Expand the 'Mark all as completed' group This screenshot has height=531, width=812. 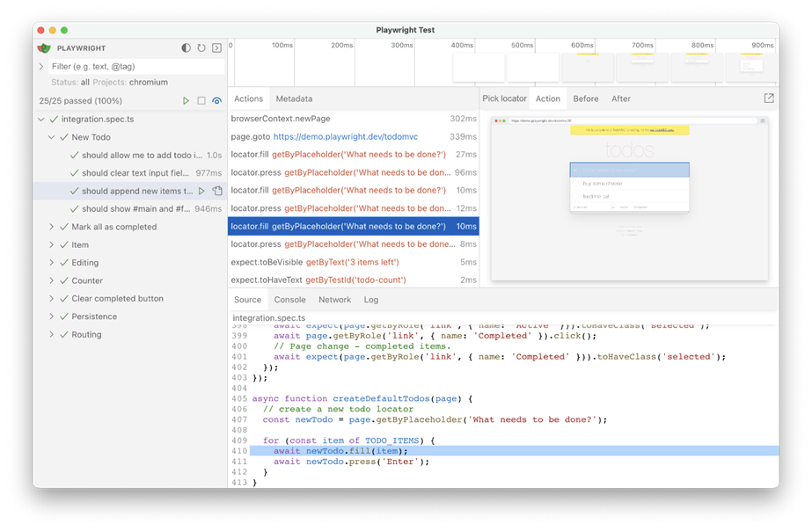pyautogui.click(x=51, y=227)
